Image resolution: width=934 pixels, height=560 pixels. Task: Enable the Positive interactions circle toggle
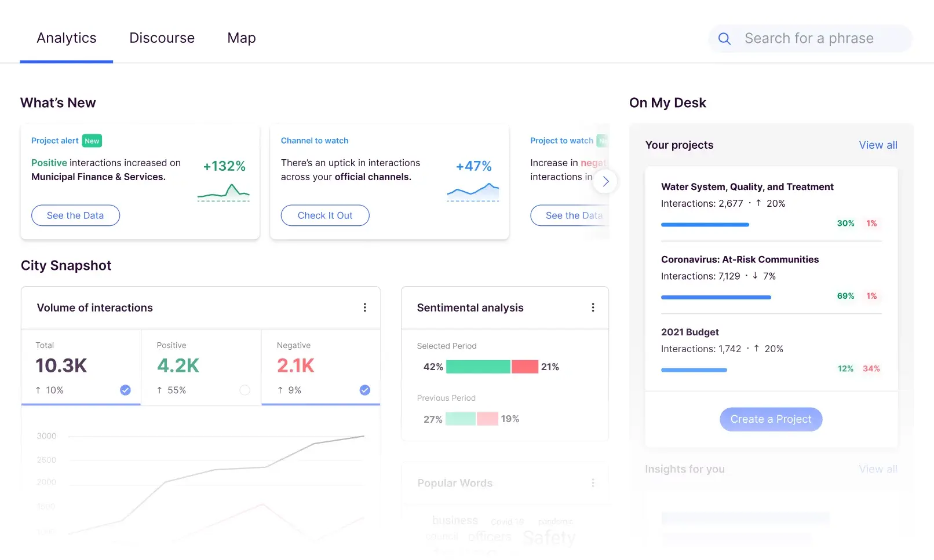coord(245,390)
